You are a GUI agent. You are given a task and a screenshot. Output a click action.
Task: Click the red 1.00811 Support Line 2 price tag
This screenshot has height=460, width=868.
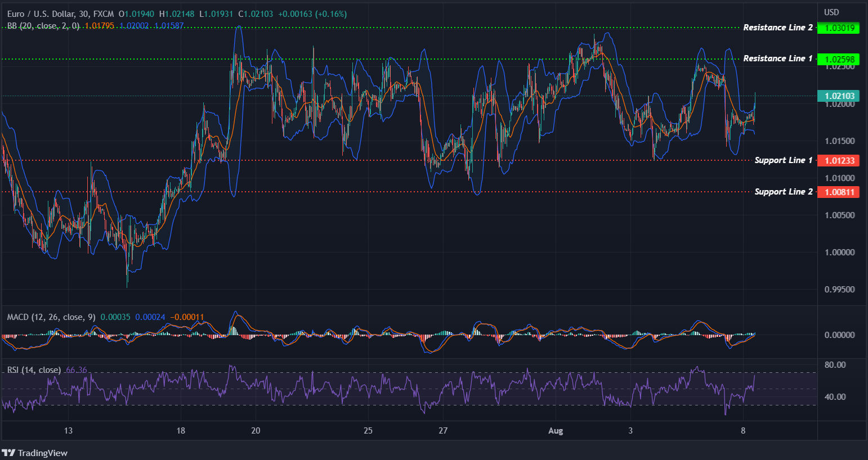pos(839,192)
